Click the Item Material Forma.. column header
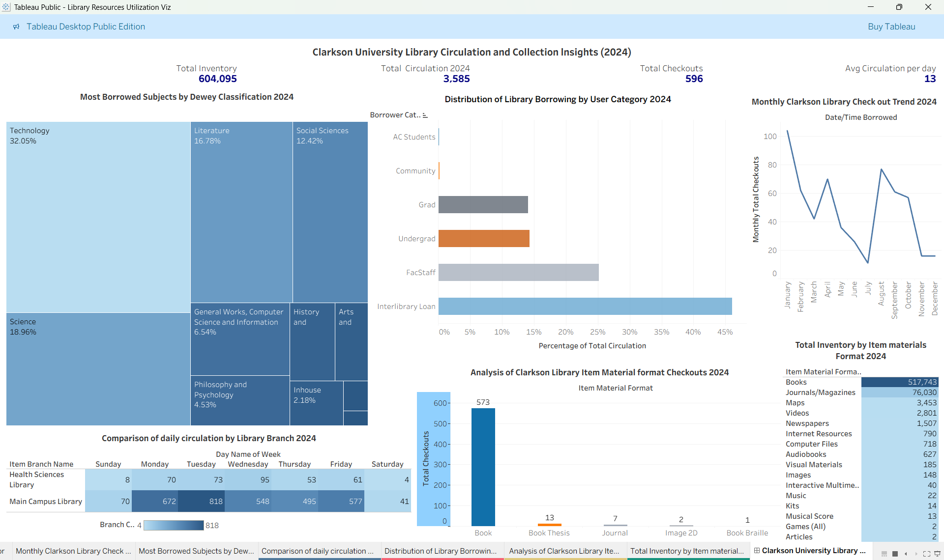 point(823,372)
